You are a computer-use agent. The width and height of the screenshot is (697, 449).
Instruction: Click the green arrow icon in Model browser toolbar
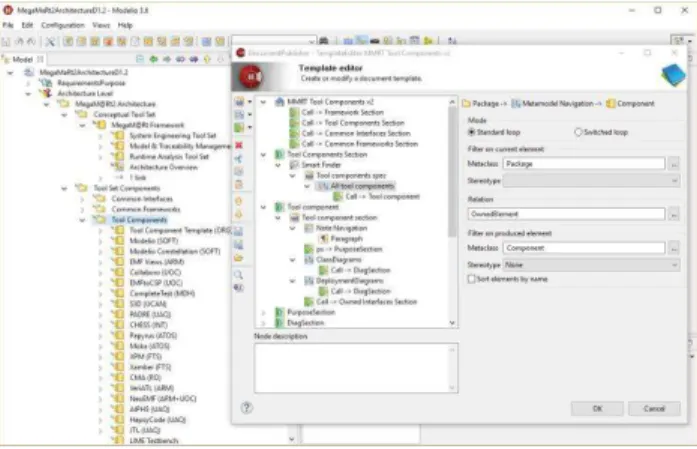coord(154,59)
